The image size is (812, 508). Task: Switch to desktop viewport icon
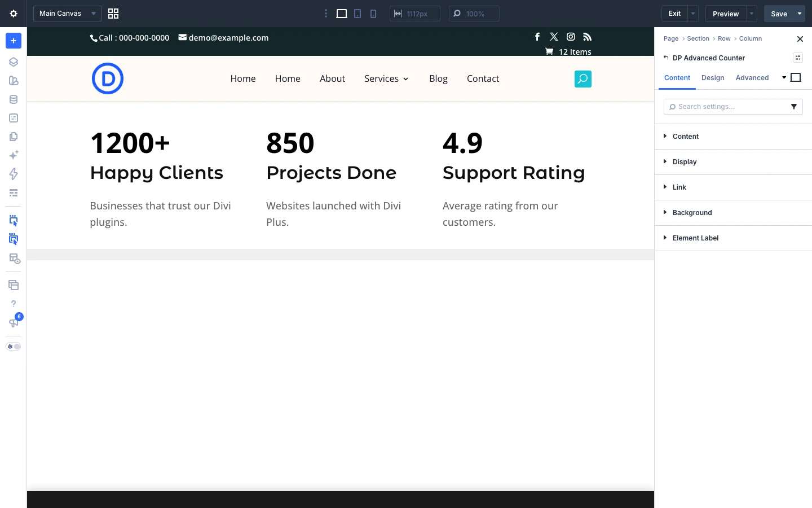pos(342,14)
